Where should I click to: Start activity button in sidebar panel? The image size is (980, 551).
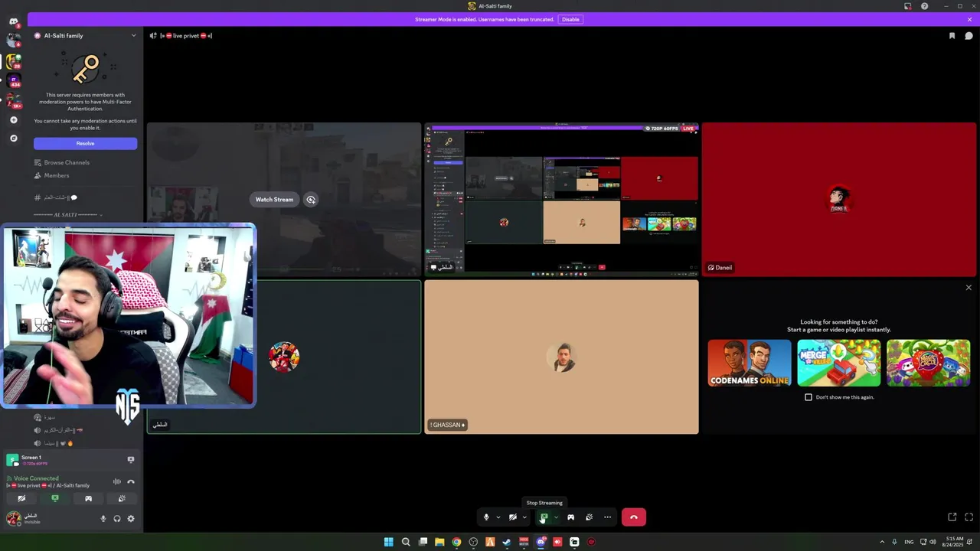88,498
